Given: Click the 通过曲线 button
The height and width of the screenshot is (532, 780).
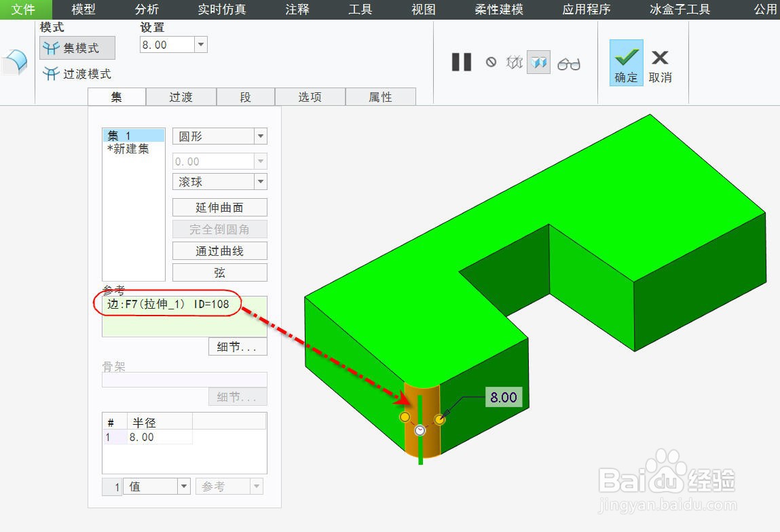Looking at the screenshot, I should pyautogui.click(x=219, y=250).
